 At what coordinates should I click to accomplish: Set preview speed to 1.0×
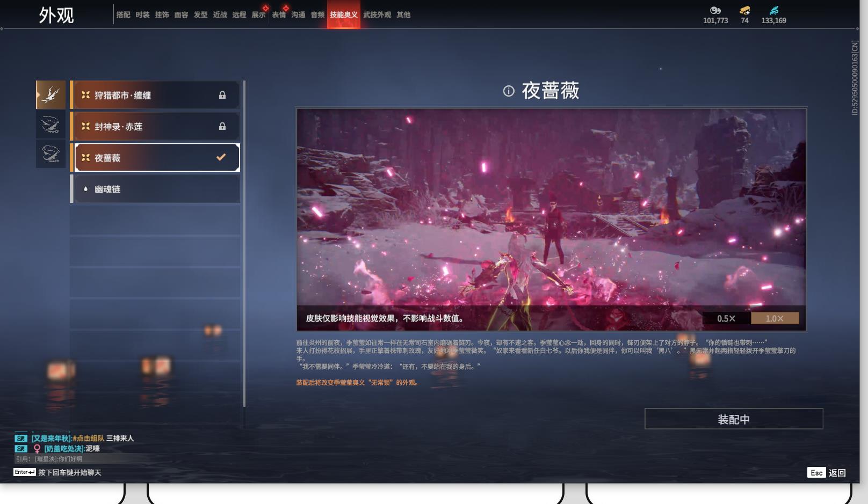[775, 318]
